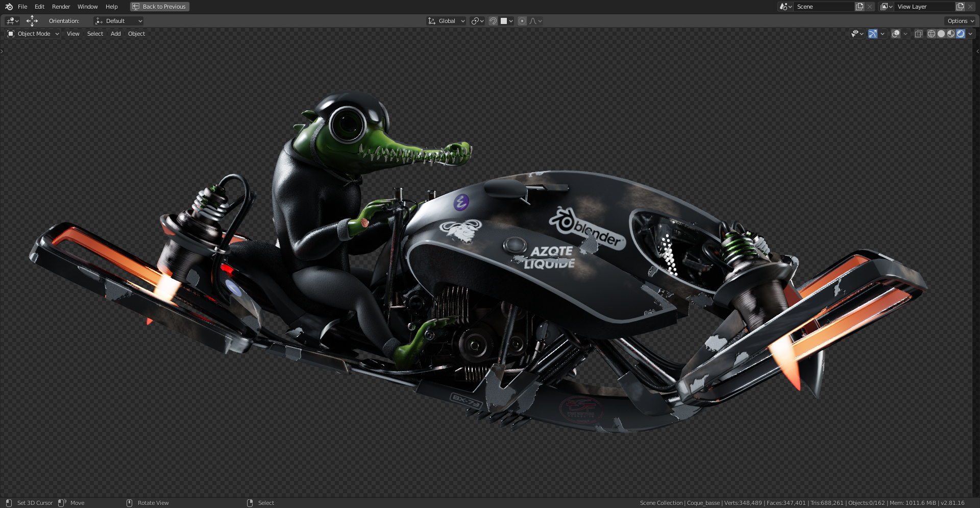980x508 pixels.
Task: Expand the shading options dropdown arrow
Action: (970, 34)
